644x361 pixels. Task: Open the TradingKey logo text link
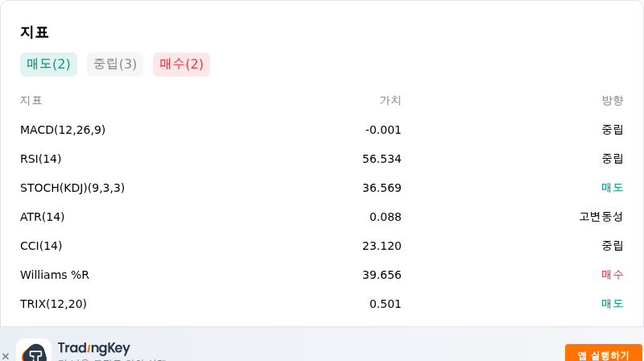click(94, 348)
